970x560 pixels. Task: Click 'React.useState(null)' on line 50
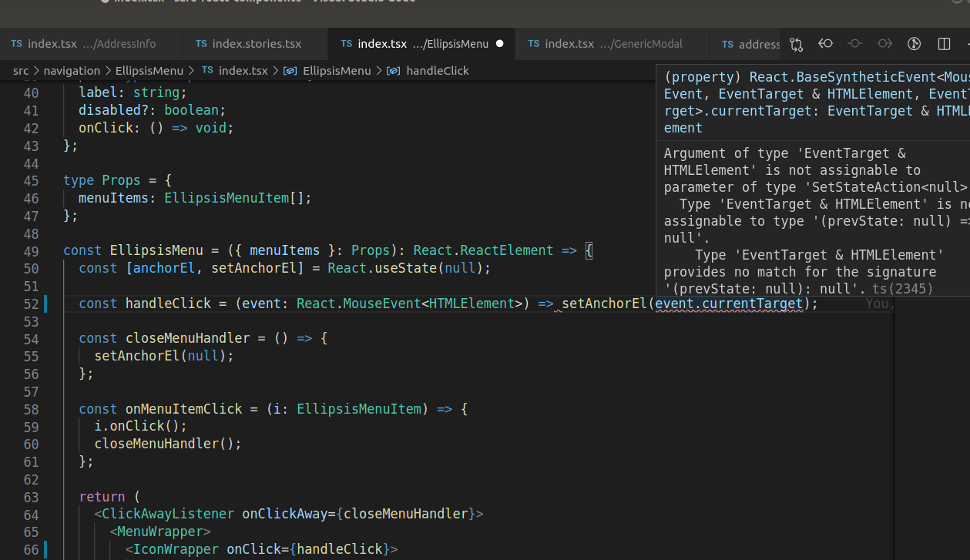pyautogui.click(x=405, y=268)
